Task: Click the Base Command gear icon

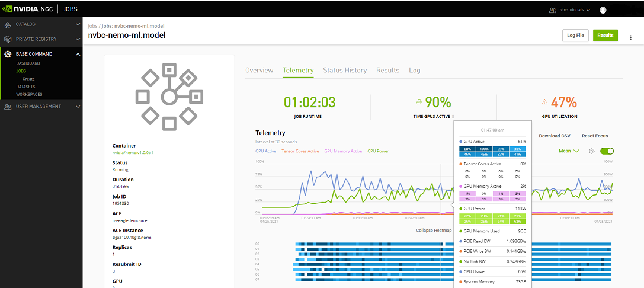Action: click(x=8, y=55)
